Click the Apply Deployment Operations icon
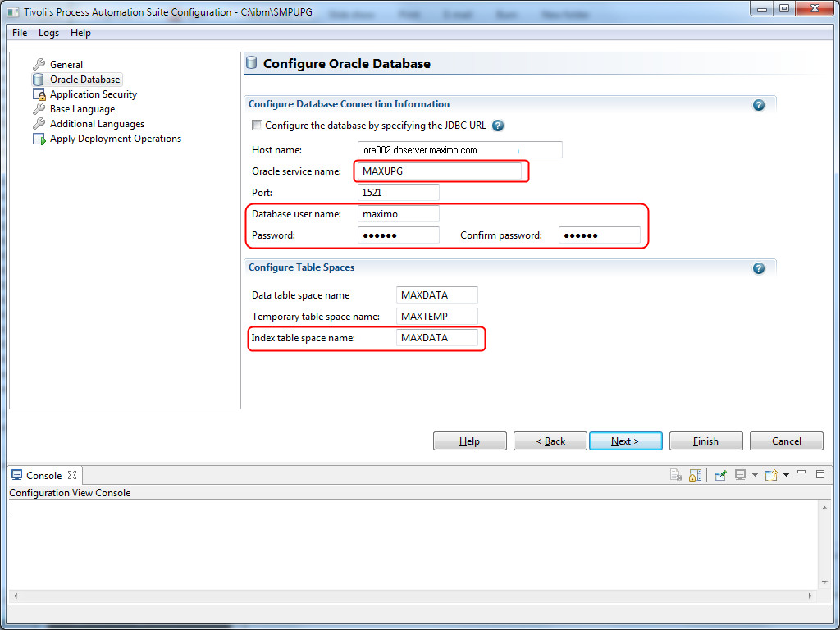This screenshot has height=630, width=840. tap(39, 139)
